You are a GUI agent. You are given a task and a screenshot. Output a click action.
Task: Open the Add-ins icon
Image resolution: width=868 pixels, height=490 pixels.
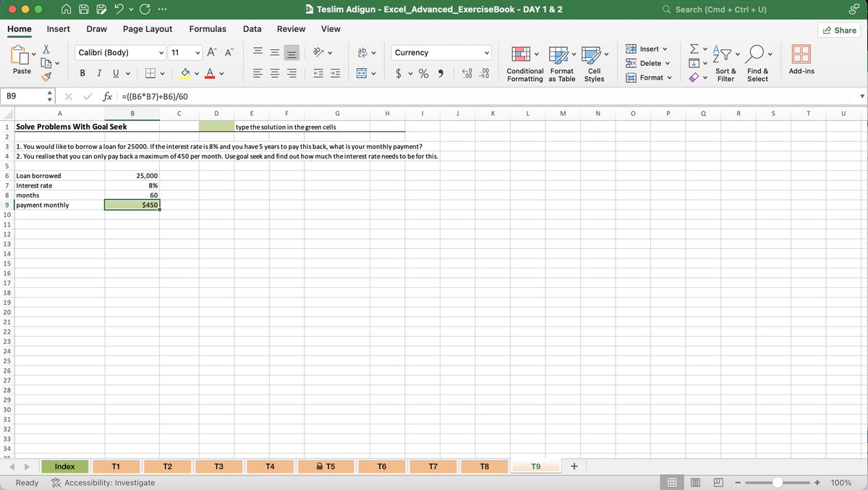pos(801,55)
